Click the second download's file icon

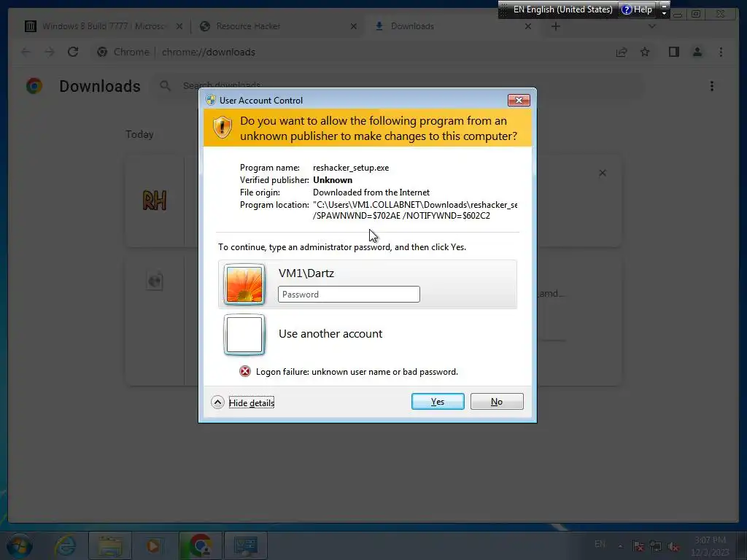tap(155, 281)
